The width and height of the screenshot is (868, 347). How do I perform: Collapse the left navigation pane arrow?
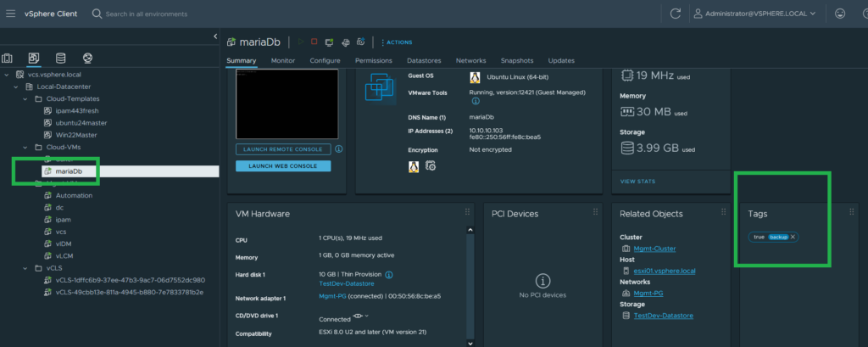point(215,36)
